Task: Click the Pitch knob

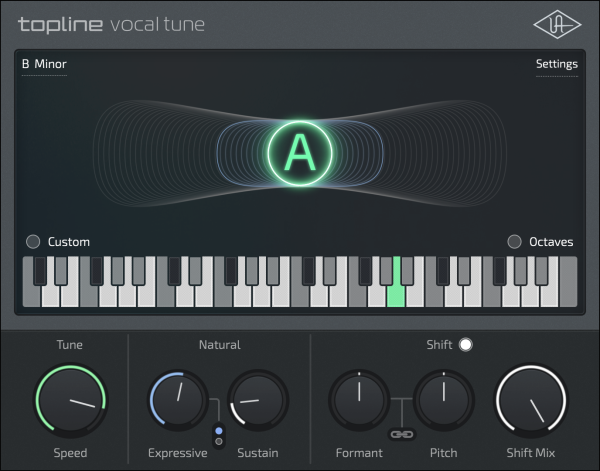Action: pos(443,400)
